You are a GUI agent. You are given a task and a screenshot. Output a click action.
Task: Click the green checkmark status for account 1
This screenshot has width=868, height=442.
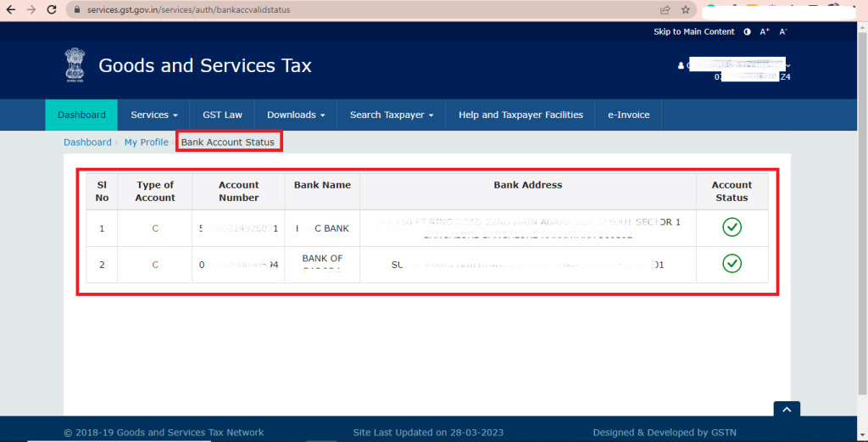732,227
